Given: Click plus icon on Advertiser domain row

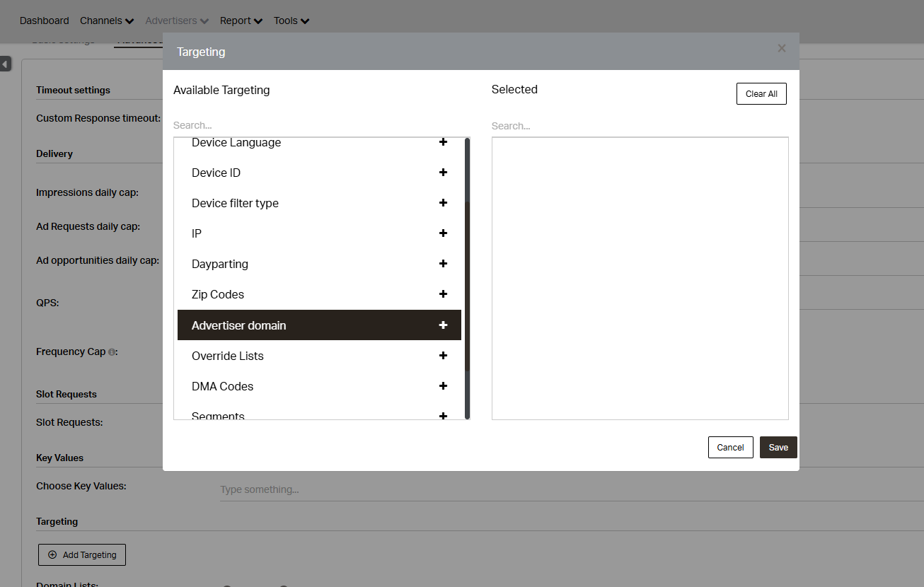Looking at the screenshot, I should (x=443, y=325).
